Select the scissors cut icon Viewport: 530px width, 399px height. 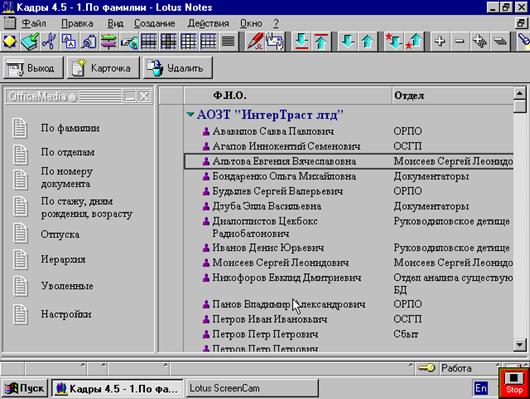point(49,42)
